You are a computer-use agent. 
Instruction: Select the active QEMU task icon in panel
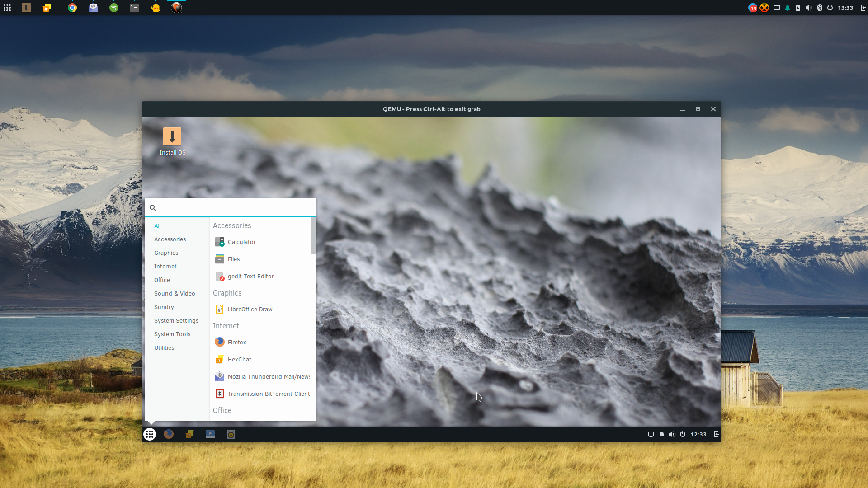pyautogui.click(x=176, y=8)
